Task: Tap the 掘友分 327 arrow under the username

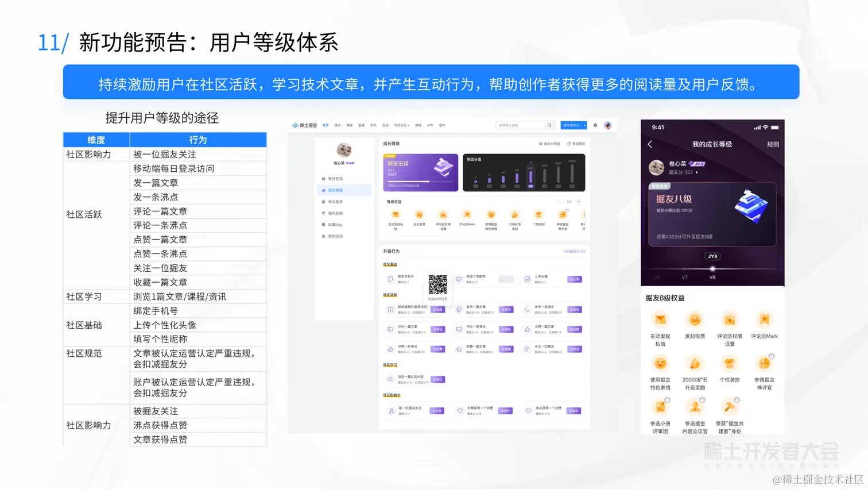Action: (697, 172)
